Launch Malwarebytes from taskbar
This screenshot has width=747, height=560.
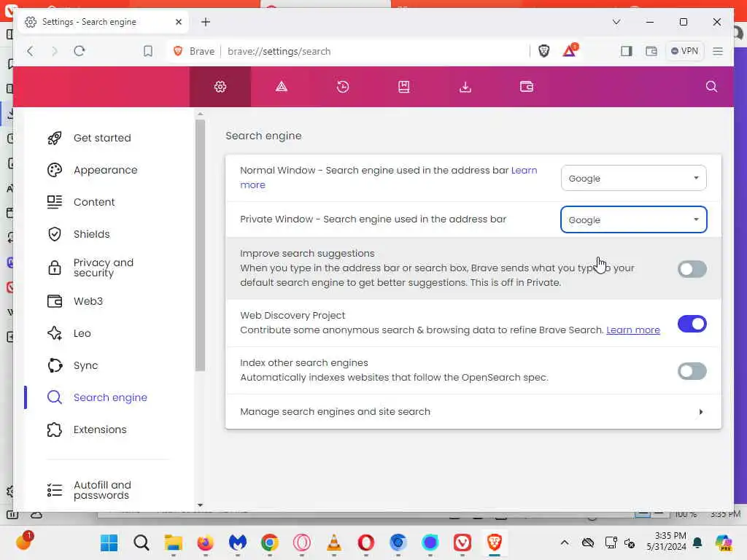pos(237,542)
